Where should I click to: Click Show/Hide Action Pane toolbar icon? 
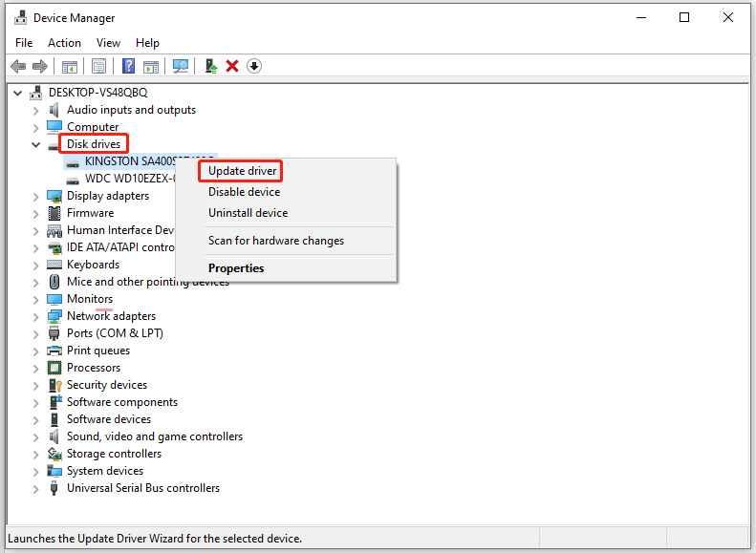(x=151, y=67)
